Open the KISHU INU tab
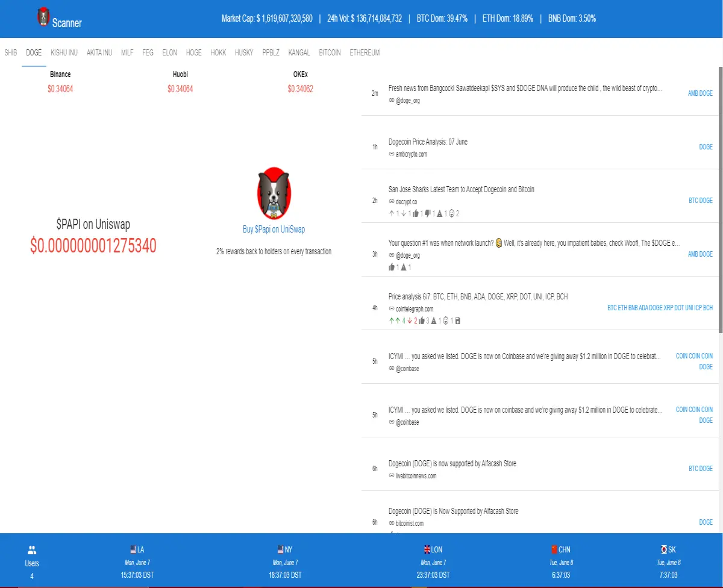This screenshot has width=723, height=588. click(x=64, y=52)
